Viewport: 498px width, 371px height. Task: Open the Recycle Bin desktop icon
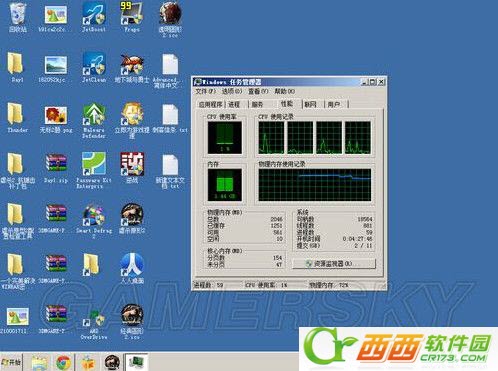pos(18,17)
